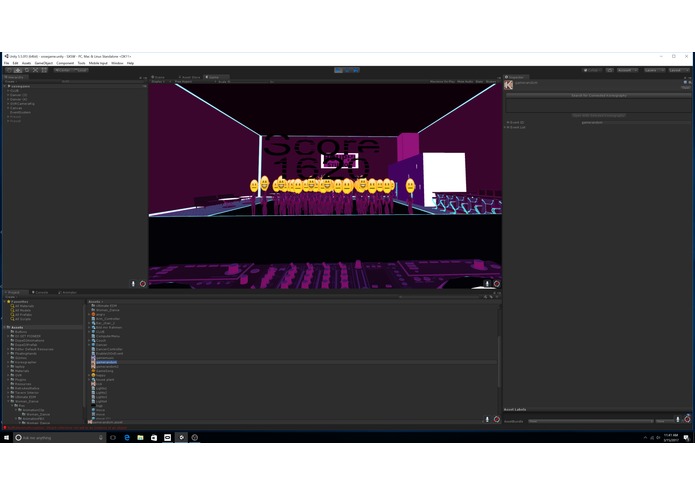The width and height of the screenshot is (695, 494).
Task: Open the Window menu
Action: pos(117,63)
